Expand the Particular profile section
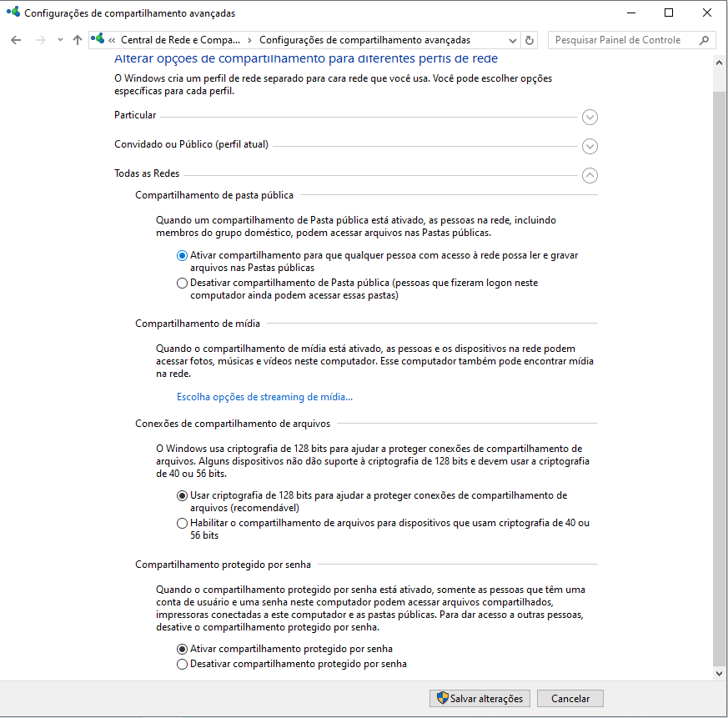Viewport: 728px width, 718px height. pyautogui.click(x=590, y=117)
